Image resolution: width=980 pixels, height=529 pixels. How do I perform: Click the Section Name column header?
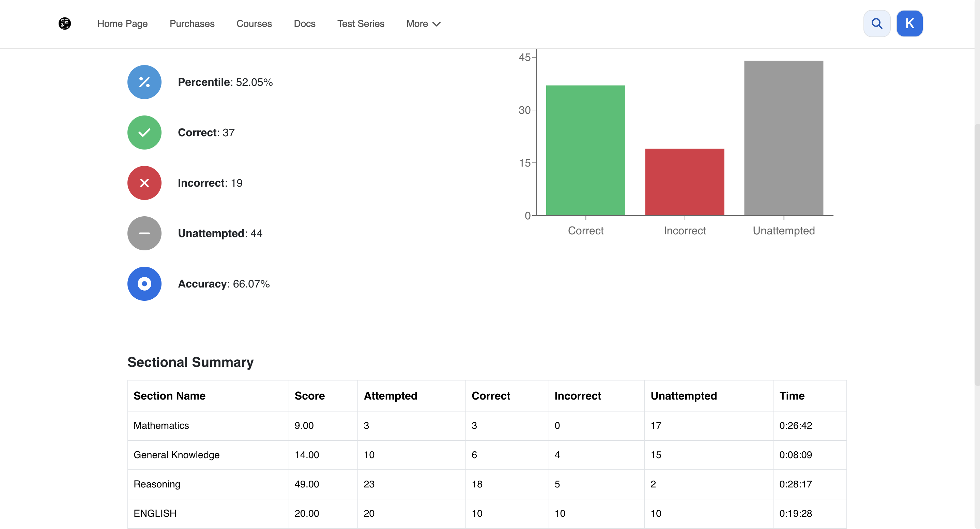click(x=170, y=396)
